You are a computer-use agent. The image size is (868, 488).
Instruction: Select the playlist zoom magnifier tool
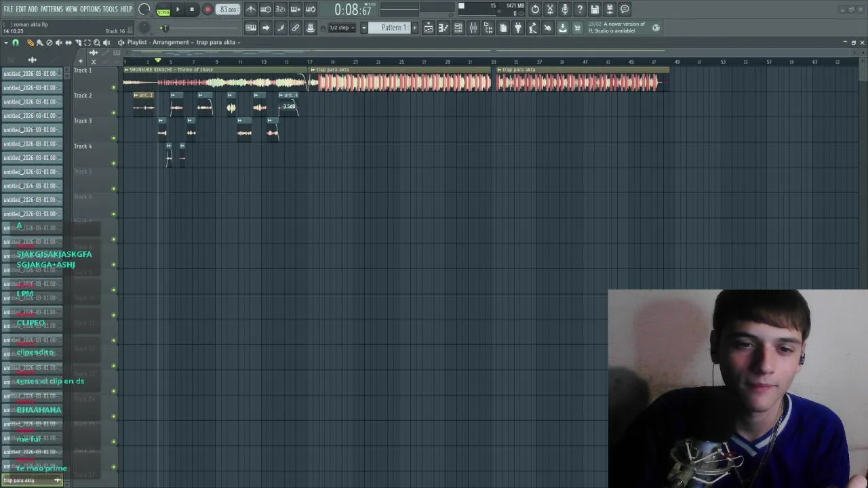coord(96,43)
